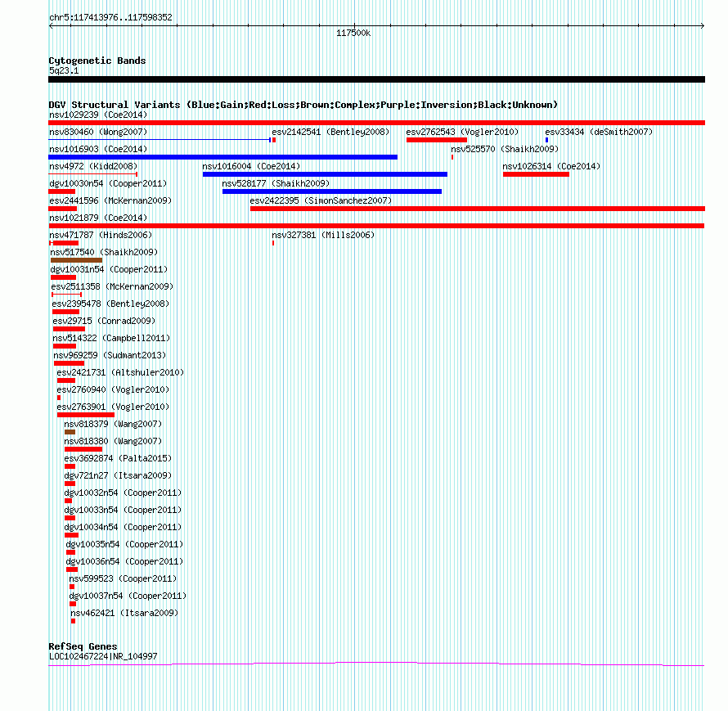Screen dimensions: 728x711
Task: Click the red esv2763901 loss bar
Action: point(85,415)
